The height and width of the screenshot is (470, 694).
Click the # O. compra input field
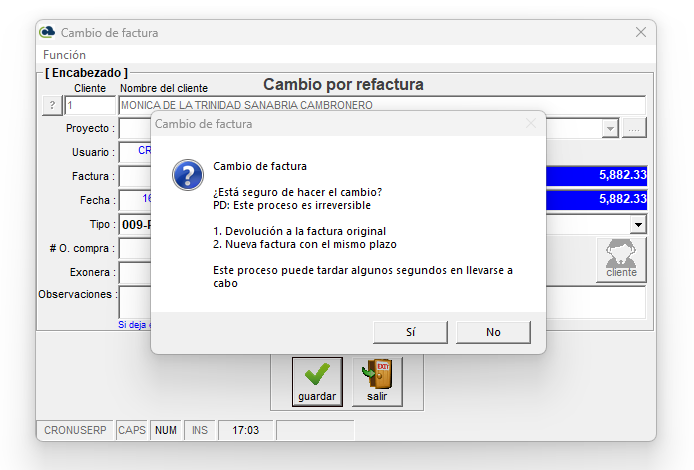[135, 249]
